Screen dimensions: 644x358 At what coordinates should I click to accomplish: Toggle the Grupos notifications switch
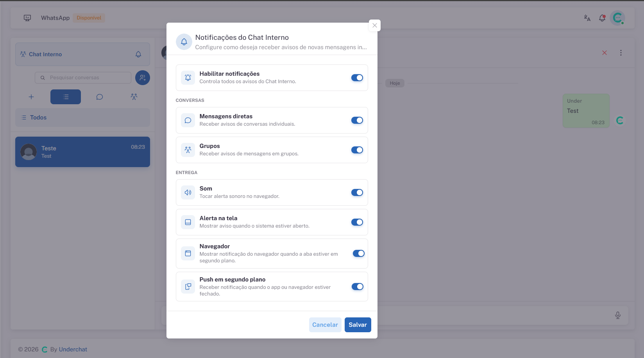(357, 150)
